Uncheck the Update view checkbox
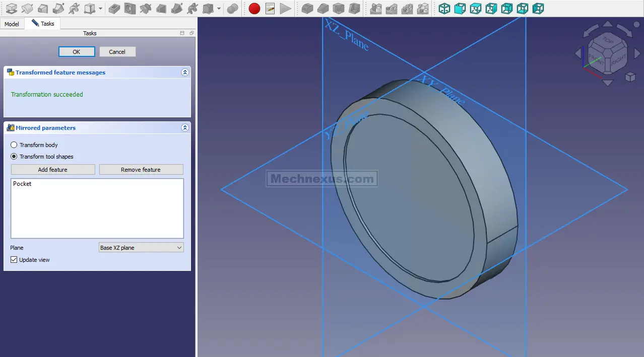This screenshot has width=644, height=357. point(14,260)
